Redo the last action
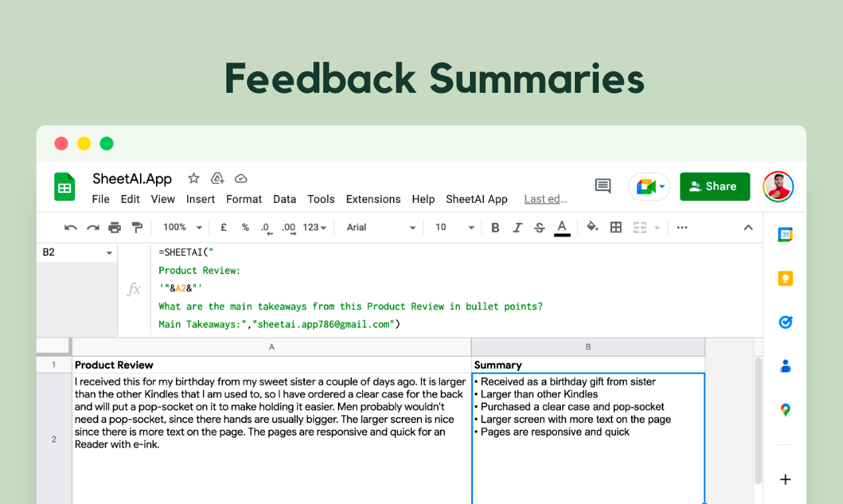This screenshot has width=843, height=504. point(93,227)
